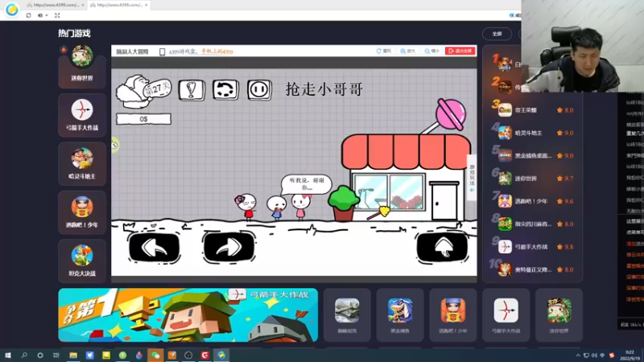This screenshot has width=644, height=362.
Task: Click the 重玩 replay button
Action: pyautogui.click(x=384, y=51)
